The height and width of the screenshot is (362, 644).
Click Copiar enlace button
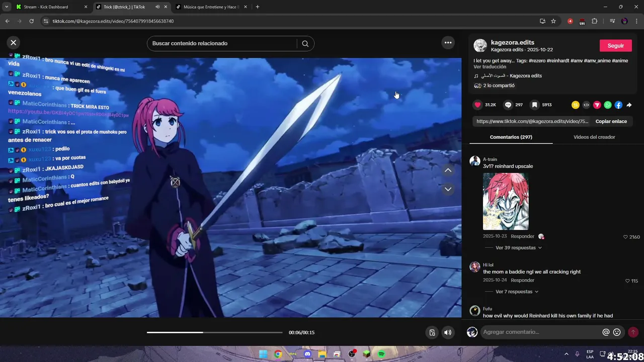tap(611, 121)
